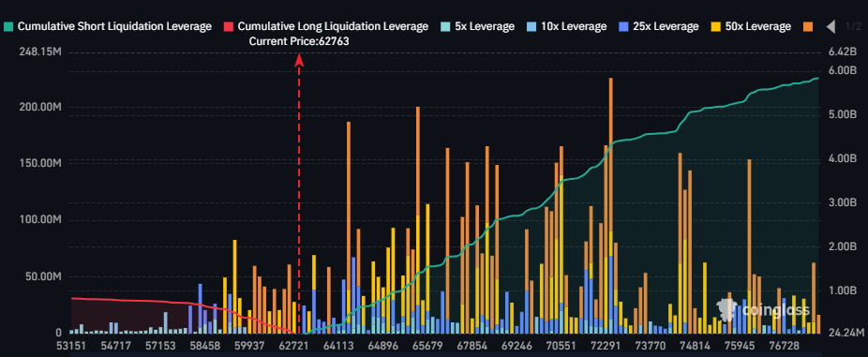This screenshot has width=868, height=357.
Task: Click x-axis price label 57153
Action: click(x=160, y=347)
